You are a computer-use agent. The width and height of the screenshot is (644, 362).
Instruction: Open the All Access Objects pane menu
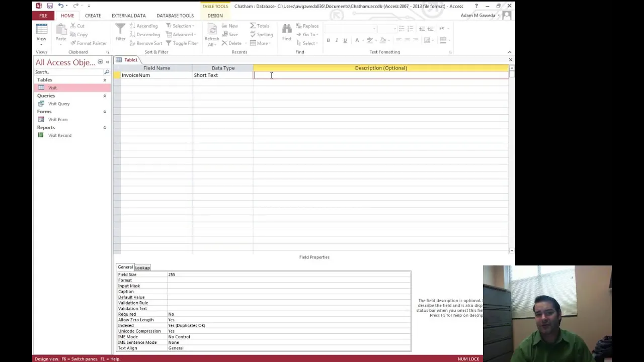pos(100,62)
